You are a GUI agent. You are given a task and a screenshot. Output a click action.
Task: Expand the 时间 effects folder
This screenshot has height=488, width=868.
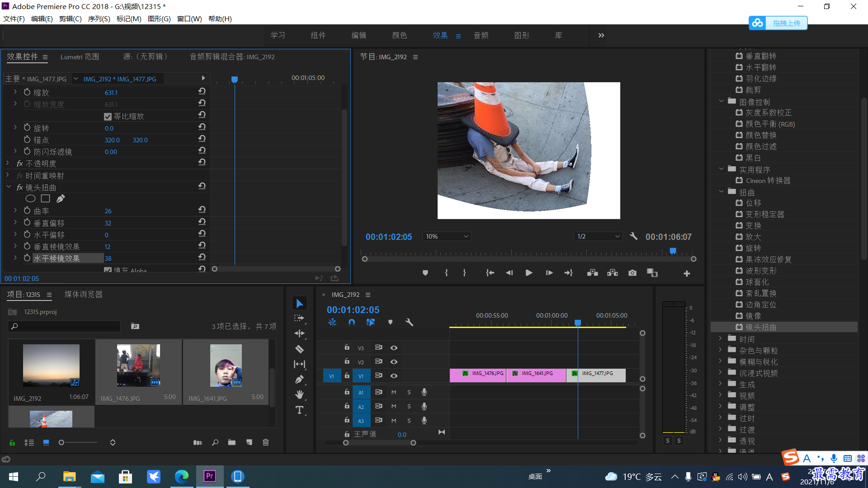(721, 338)
